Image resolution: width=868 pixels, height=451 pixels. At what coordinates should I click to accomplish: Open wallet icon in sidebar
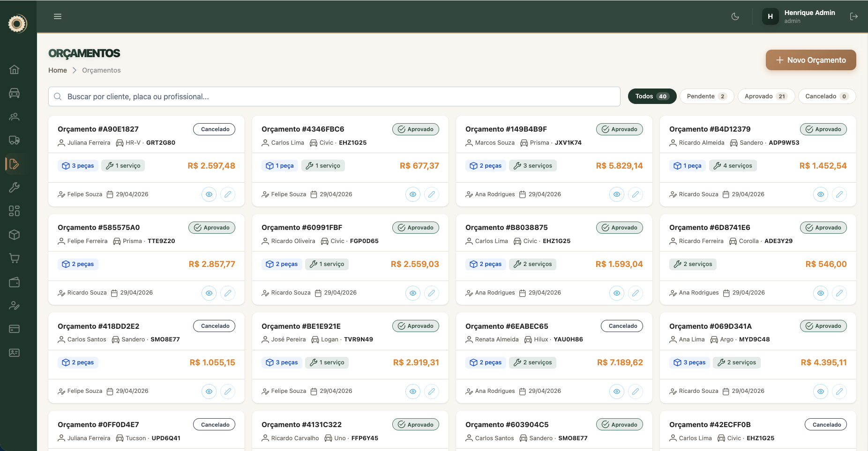15,282
